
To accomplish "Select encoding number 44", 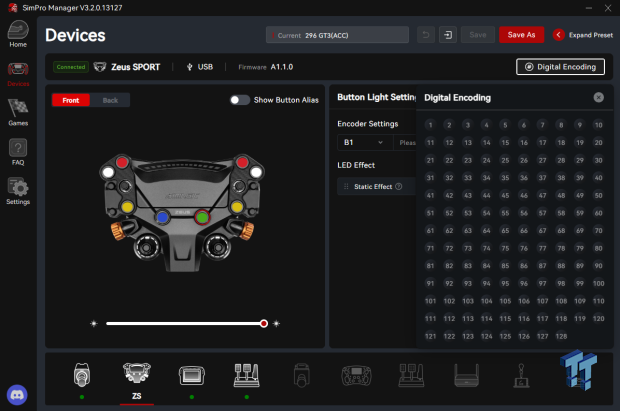I will coord(486,195).
